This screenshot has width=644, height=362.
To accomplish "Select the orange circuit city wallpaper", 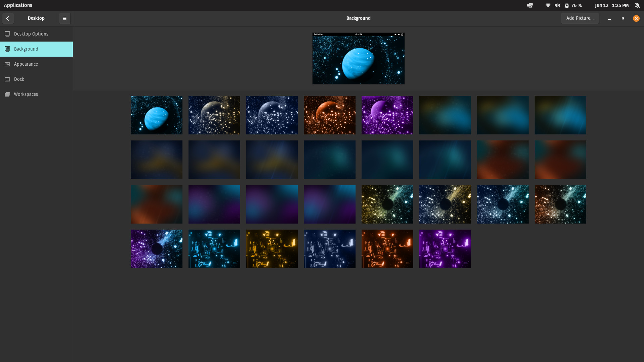I will (387, 249).
